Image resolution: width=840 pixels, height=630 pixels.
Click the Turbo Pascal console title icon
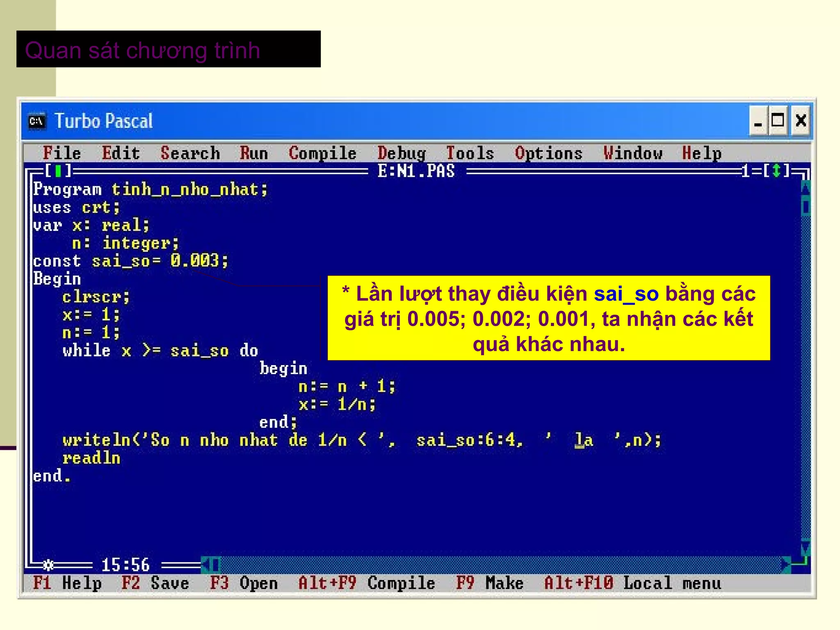pos(37,121)
